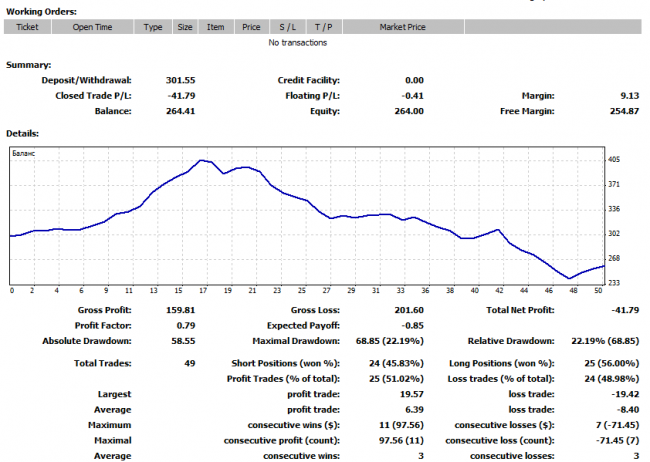Click the "No transactions" text row

[x=297, y=43]
